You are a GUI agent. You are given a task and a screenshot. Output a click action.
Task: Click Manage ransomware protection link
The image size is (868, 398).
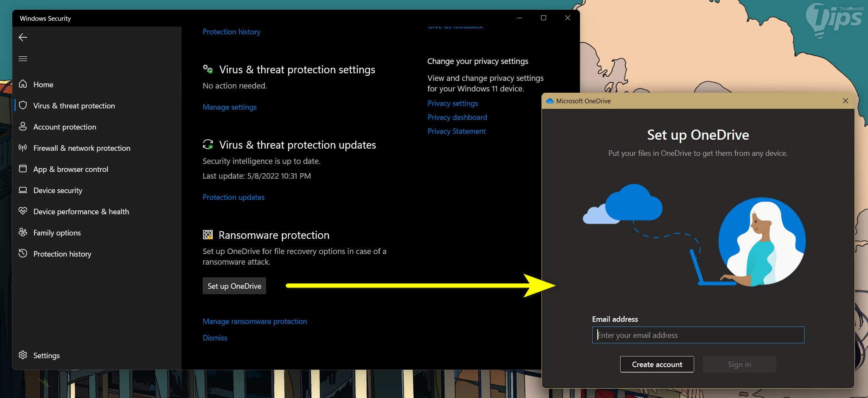pos(255,321)
